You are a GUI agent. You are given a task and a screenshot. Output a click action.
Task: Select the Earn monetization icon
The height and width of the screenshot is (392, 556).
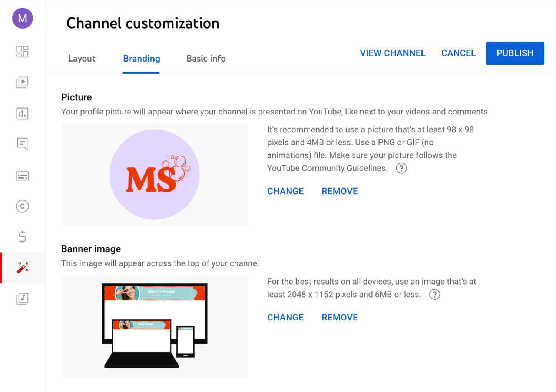point(22,237)
